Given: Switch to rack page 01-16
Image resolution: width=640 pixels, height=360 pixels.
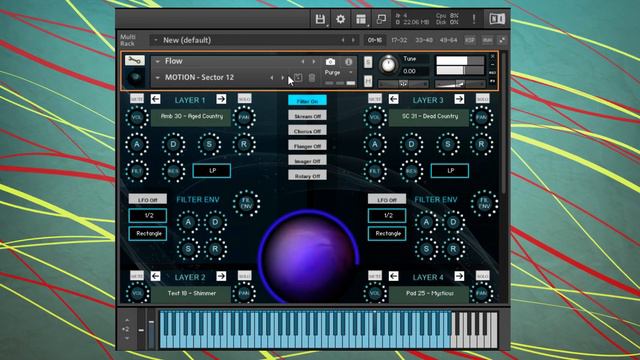Looking at the screenshot, I should click(x=375, y=40).
